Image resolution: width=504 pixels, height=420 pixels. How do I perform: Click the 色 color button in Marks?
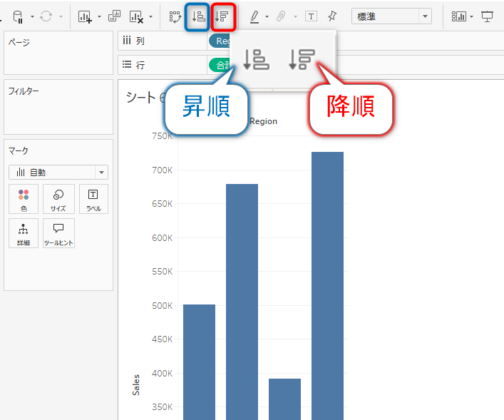click(24, 199)
